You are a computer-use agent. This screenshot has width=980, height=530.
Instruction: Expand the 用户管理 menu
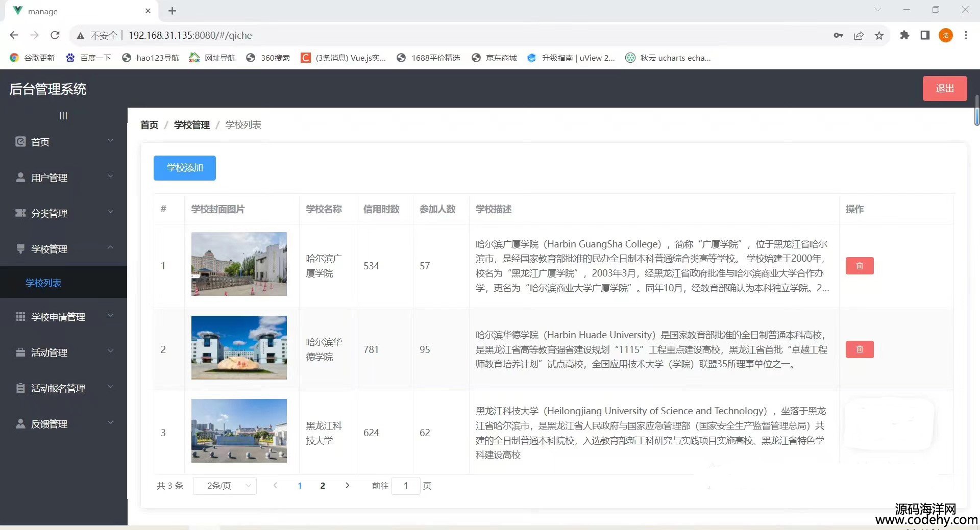[110, 176]
